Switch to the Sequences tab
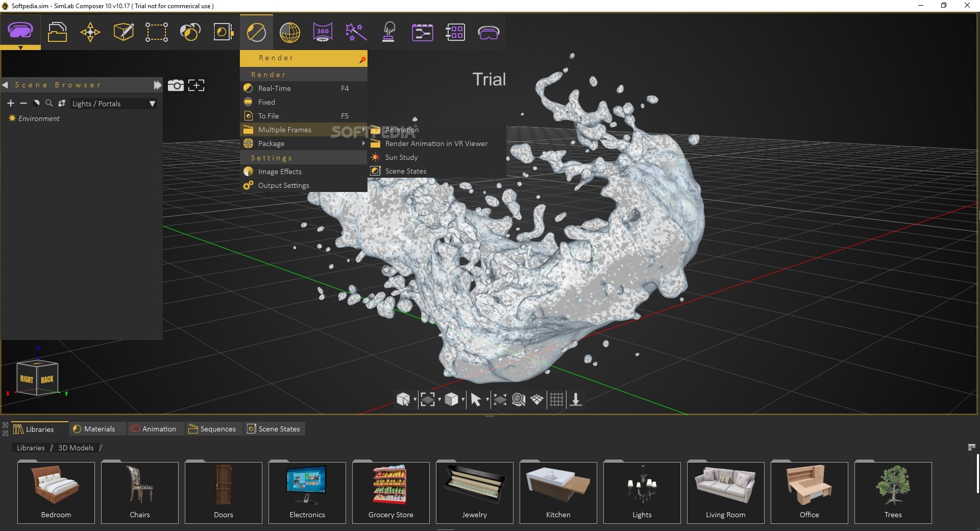The image size is (980, 531). (x=214, y=429)
